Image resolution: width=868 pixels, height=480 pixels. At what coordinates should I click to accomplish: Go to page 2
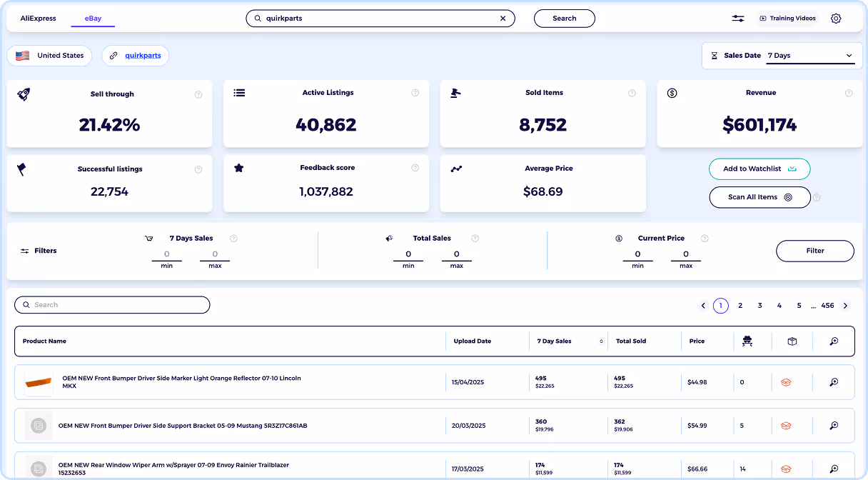(x=740, y=306)
